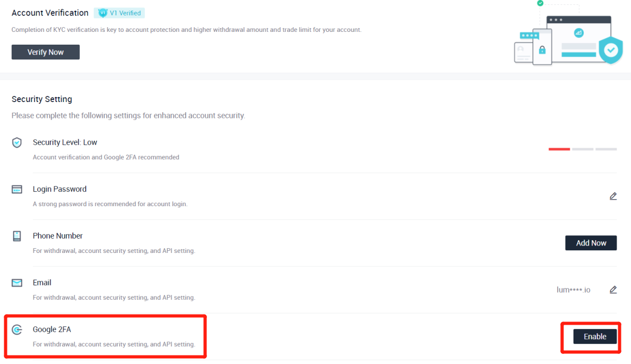Click the Email envelope icon
The height and width of the screenshot is (364, 631).
[17, 283]
